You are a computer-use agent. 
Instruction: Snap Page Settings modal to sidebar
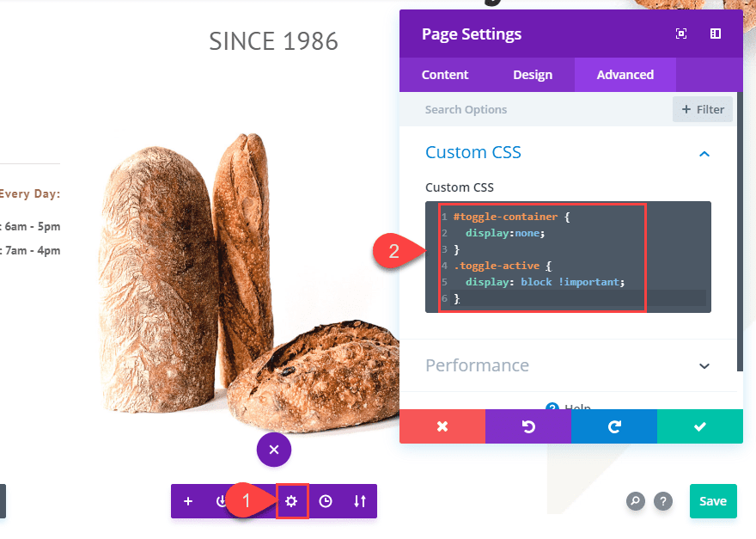pyautogui.click(x=715, y=34)
